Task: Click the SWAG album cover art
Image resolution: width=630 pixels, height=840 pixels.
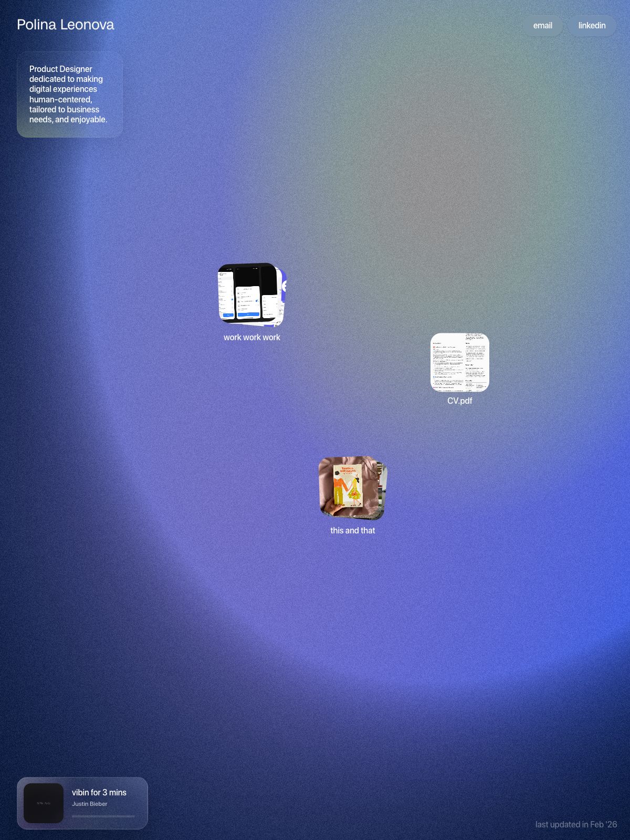Action: [x=44, y=803]
